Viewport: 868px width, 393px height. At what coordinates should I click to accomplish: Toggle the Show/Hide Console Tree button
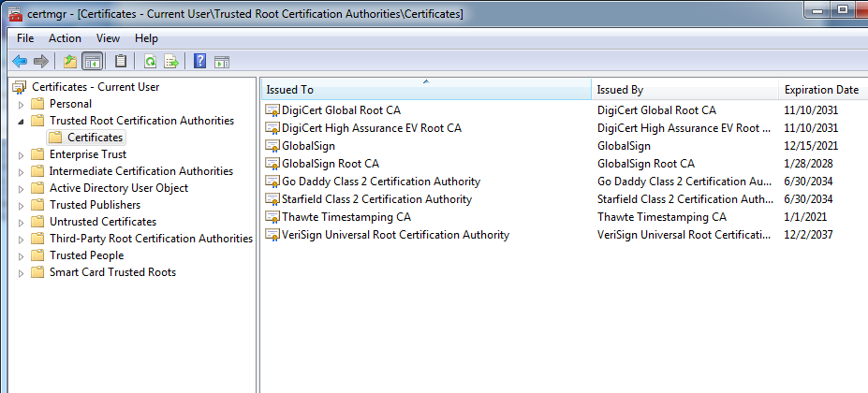click(93, 62)
